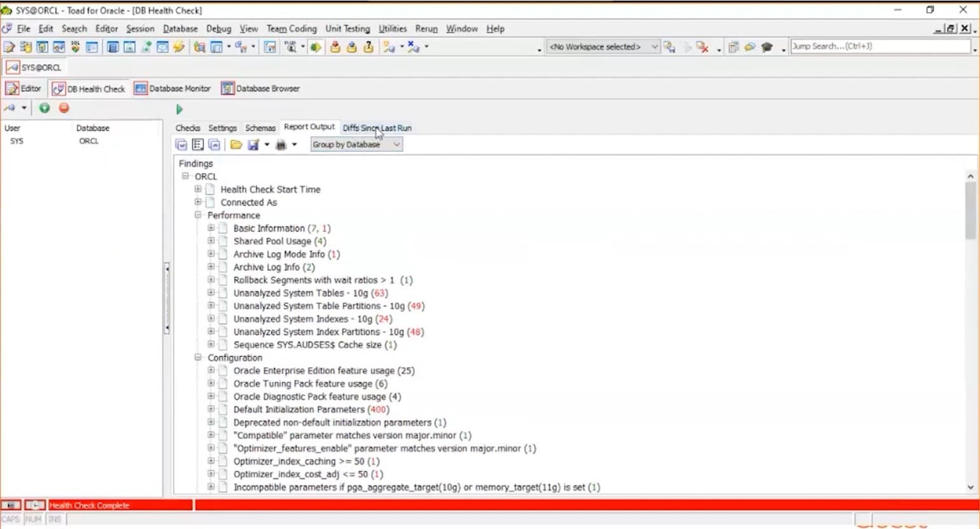Collapse the ORCL findings node

pos(186,176)
